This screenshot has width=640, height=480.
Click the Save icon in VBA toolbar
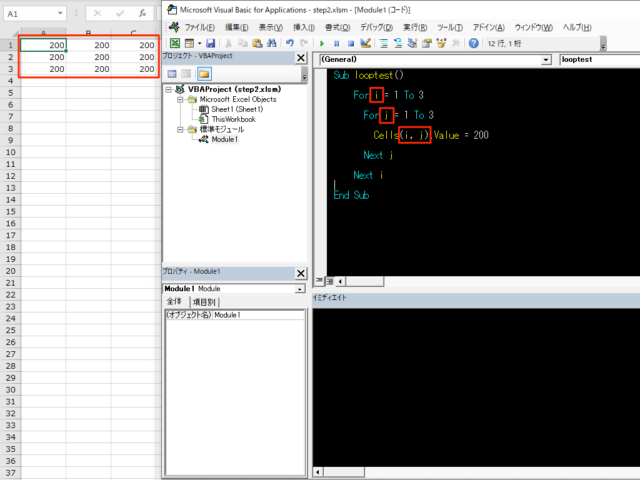click(x=211, y=44)
